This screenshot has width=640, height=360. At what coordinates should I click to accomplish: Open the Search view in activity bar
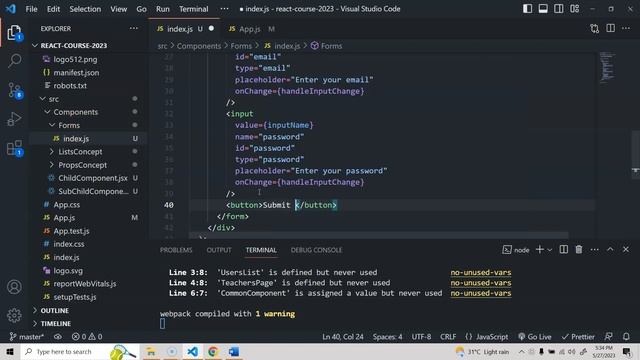click(x=14, y=61)
